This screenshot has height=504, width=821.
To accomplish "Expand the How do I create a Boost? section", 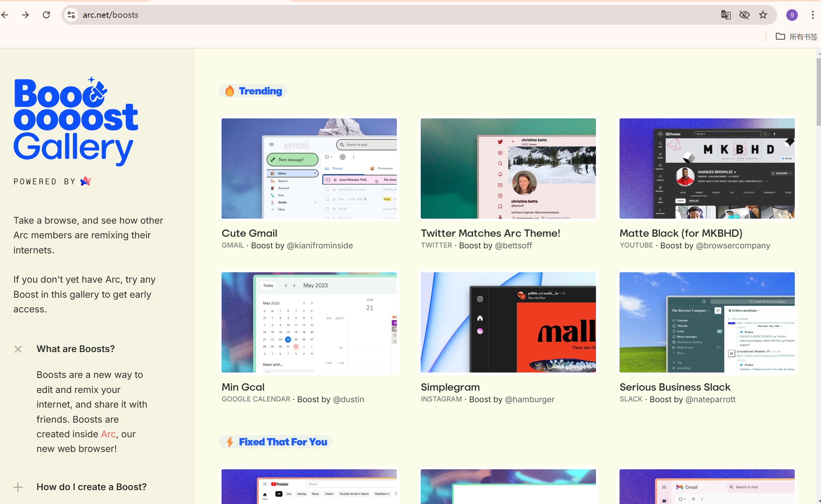I will point(18,487).
